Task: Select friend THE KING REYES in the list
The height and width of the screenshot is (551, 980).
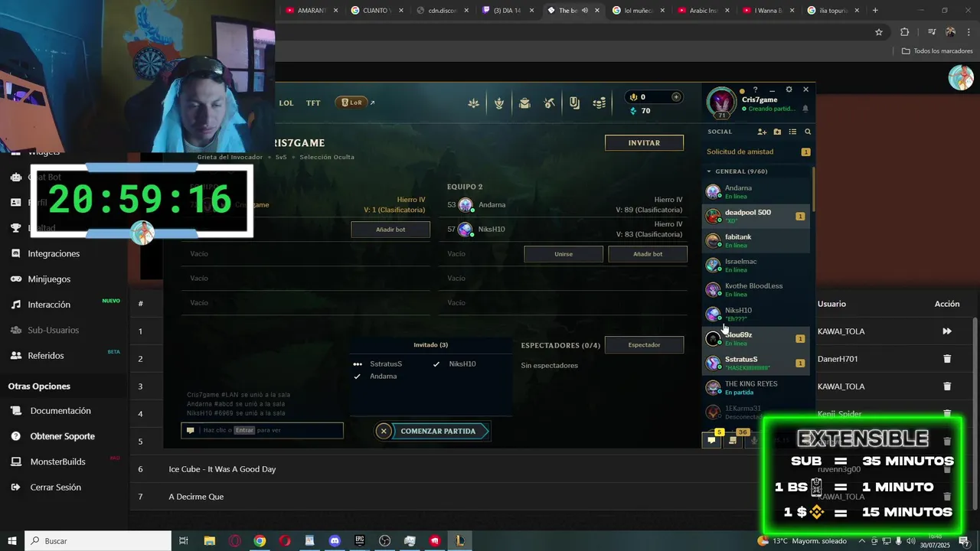Action: click(x=756, y=387)
